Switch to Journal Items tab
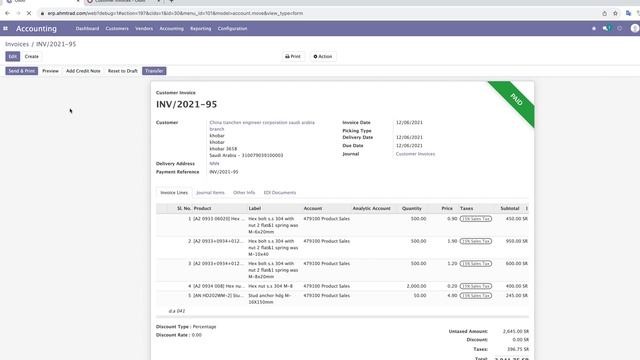Image resolution: width=640 pixels, height=360 pixels. tap(210, 193)
